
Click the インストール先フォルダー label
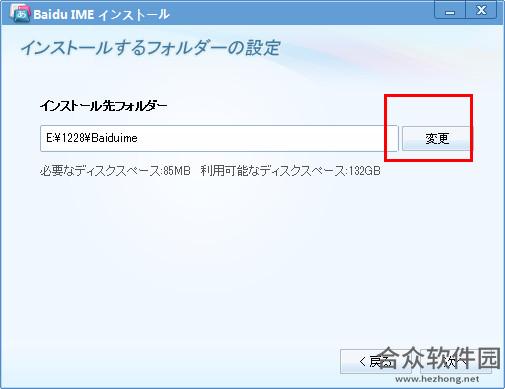point(104,106)
